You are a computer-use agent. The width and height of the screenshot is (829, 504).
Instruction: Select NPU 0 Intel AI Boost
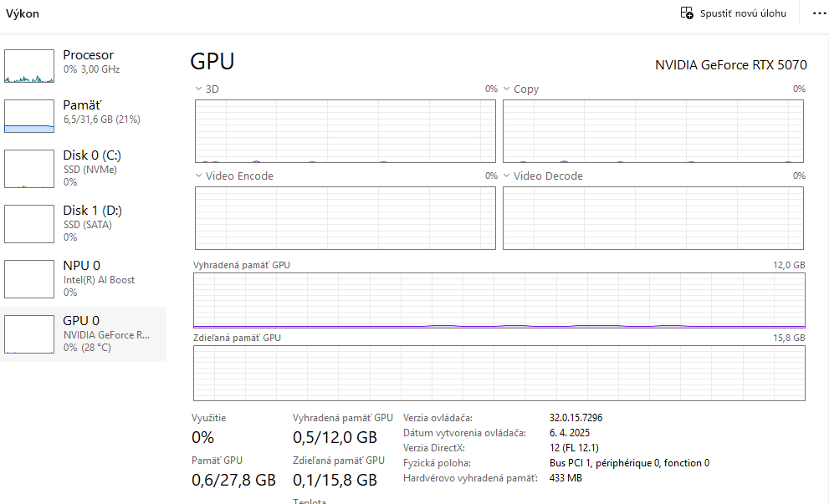pos(84,278)
